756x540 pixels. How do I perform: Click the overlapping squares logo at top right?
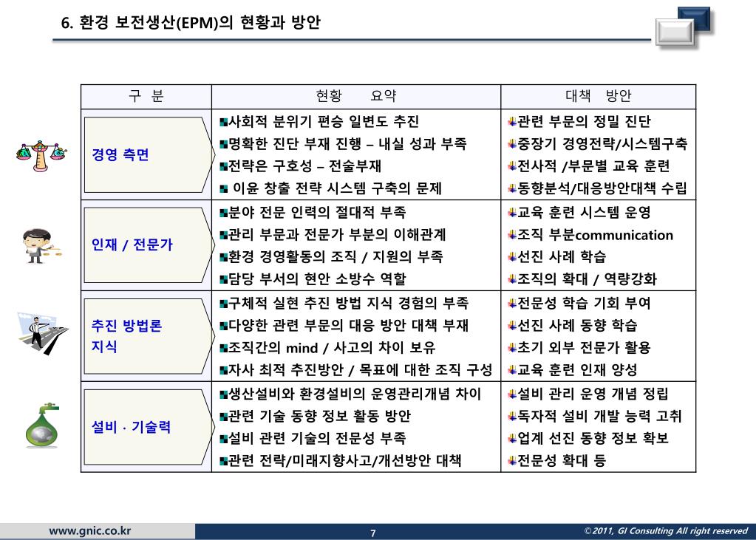click(x=684, y=27)
